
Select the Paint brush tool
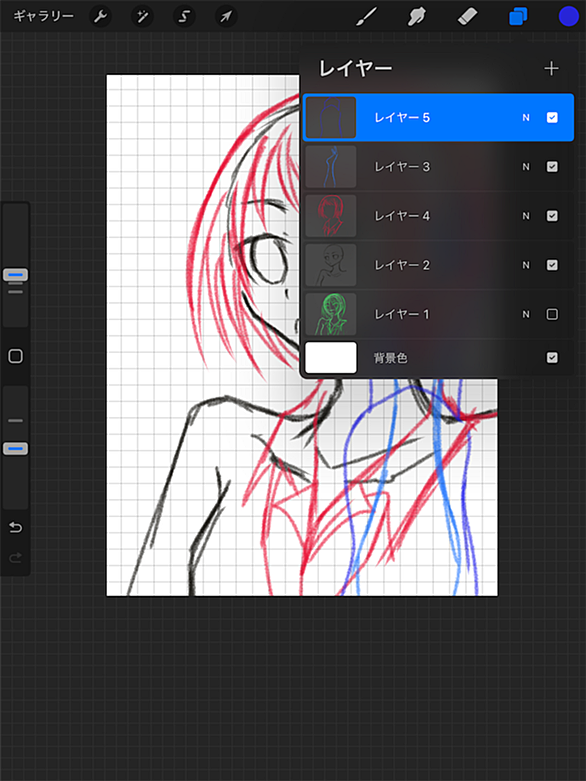click(x=366, y=16)
